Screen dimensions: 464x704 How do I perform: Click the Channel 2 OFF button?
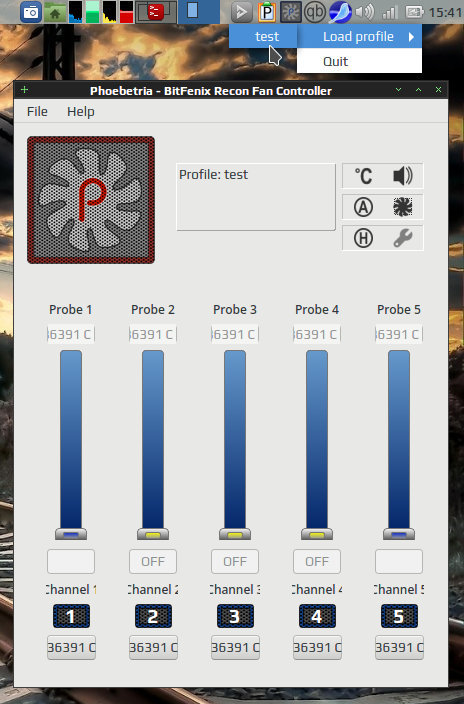[153, 561]
